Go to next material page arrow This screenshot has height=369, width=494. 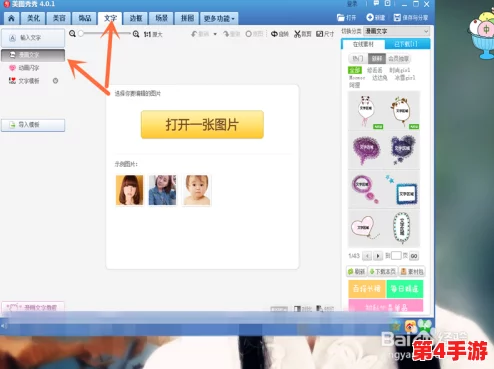(x=378, y=256)
